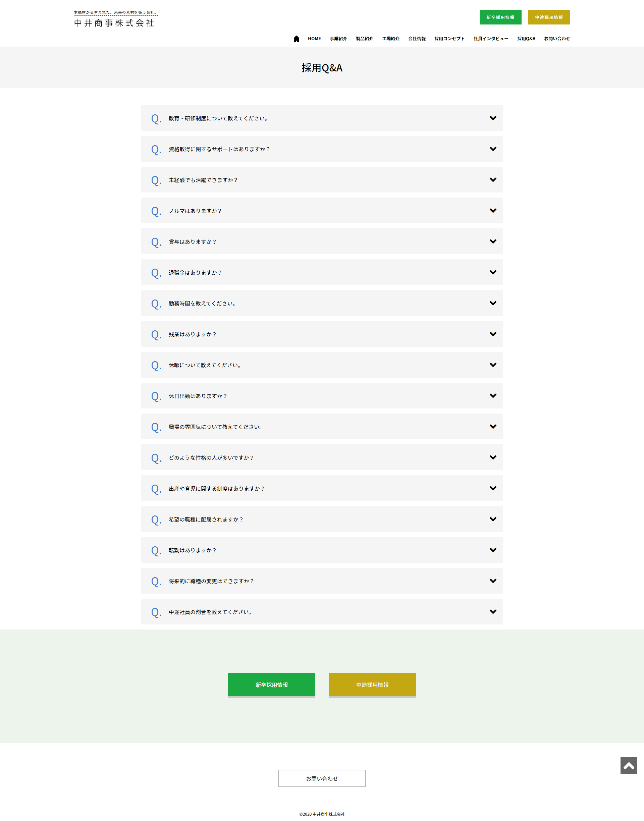Click green 新卒採用情報 header button

(500, 17)
